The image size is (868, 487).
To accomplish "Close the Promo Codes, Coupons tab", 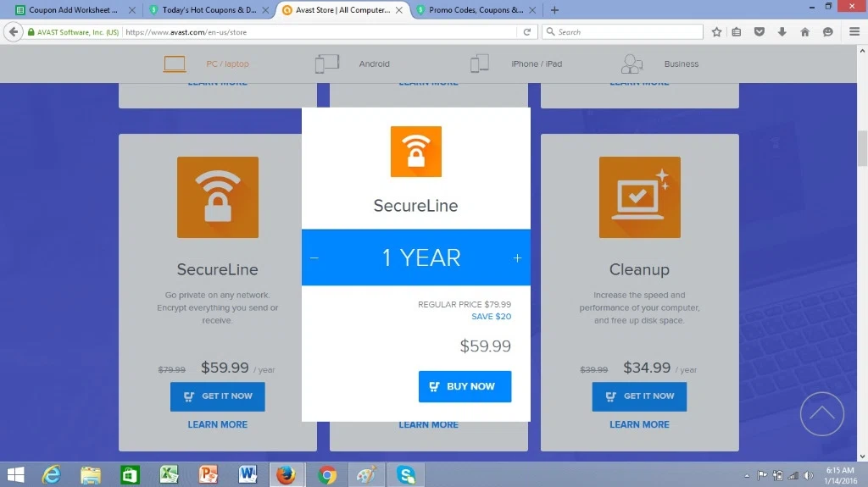I will (x=532, y=10).
